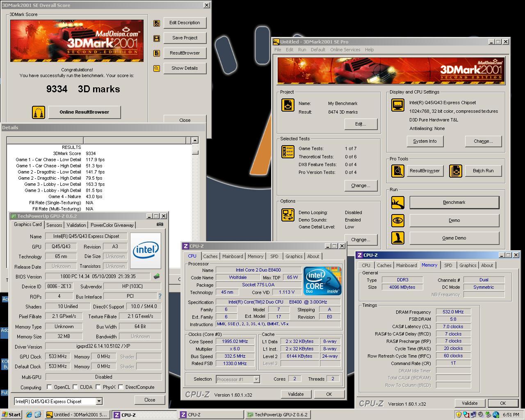
Task: Click the Details list scrollbar up arrow
Action: [x=195, y=140]
